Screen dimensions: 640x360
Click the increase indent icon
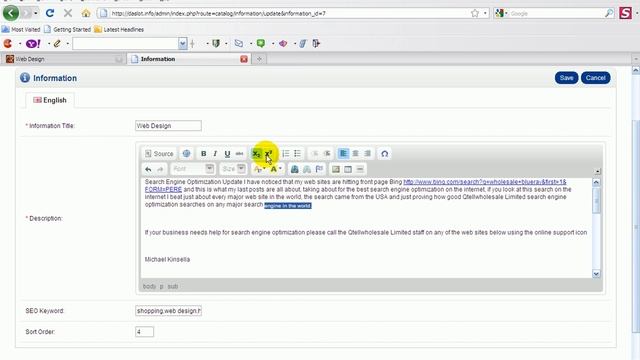[327, 153]
